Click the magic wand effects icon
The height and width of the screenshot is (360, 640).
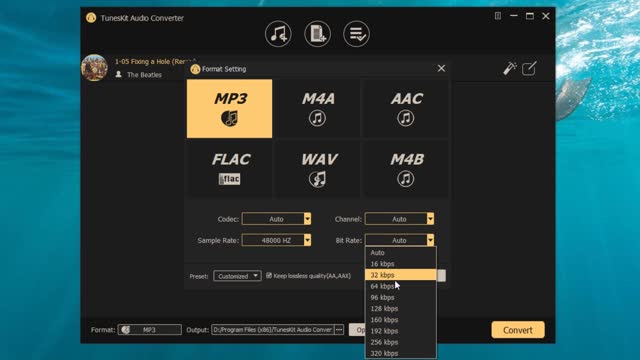[509, 68]
